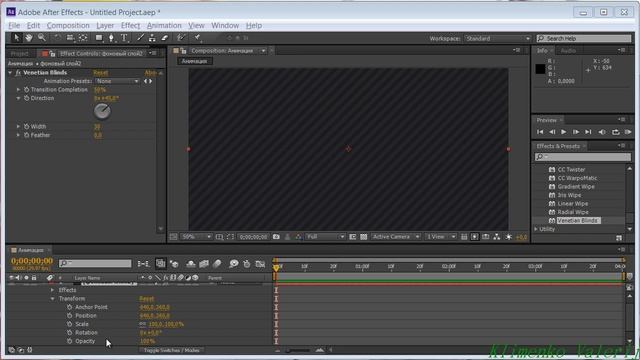
Task: Select Gradient Wipe in Effects & Presets
Action: tap(576, 187)
